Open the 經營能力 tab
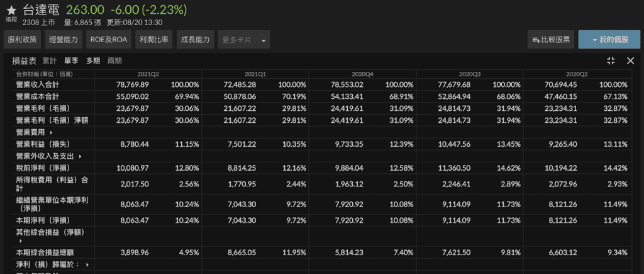644x274 pixels. pos(63,40)
